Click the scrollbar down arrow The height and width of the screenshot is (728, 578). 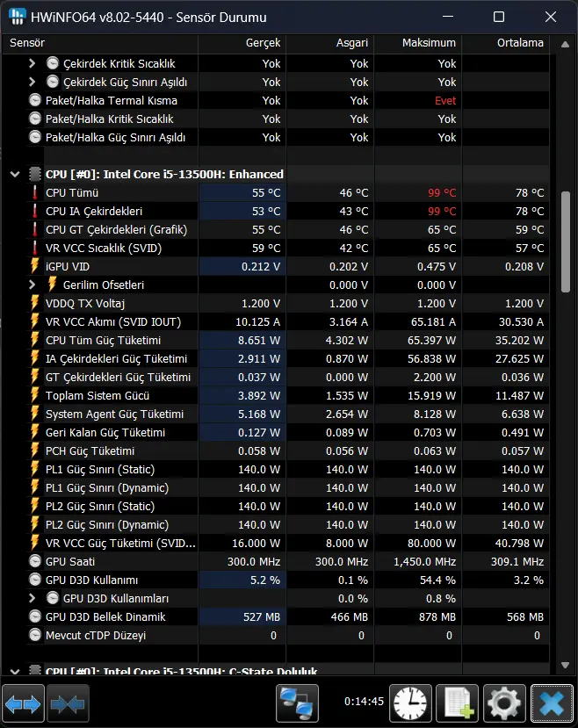click(565, 665)
